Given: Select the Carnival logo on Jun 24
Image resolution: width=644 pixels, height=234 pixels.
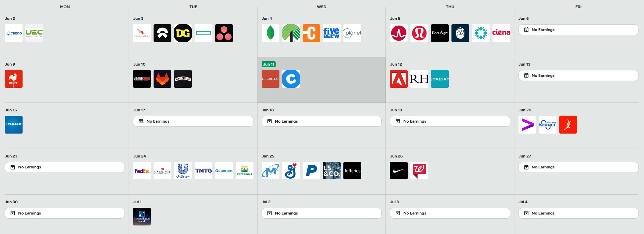Looking at the screenshot, I should tap(162, 171).
